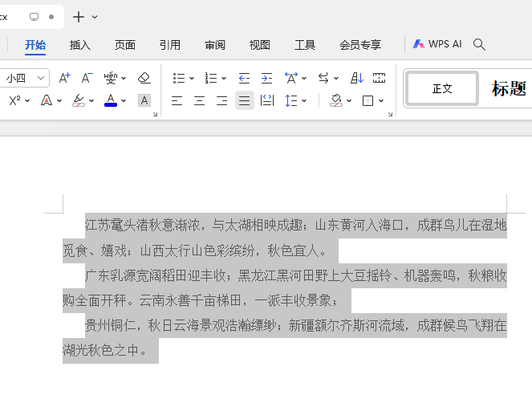The height and width of the screenshot is (395, 532).
Task: Apply blue font color A icon
Action: (x=111, y=100)
